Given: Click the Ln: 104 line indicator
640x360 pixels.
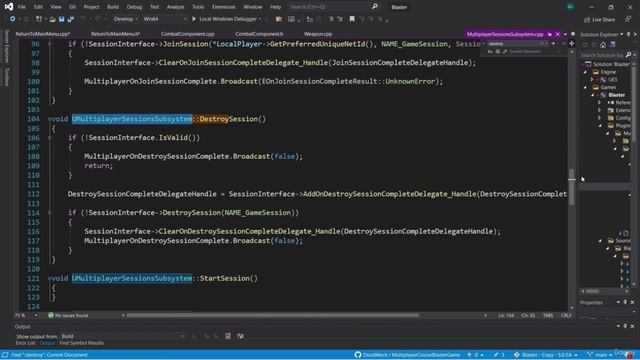Looking at the screenshot, I should point(506,316).
